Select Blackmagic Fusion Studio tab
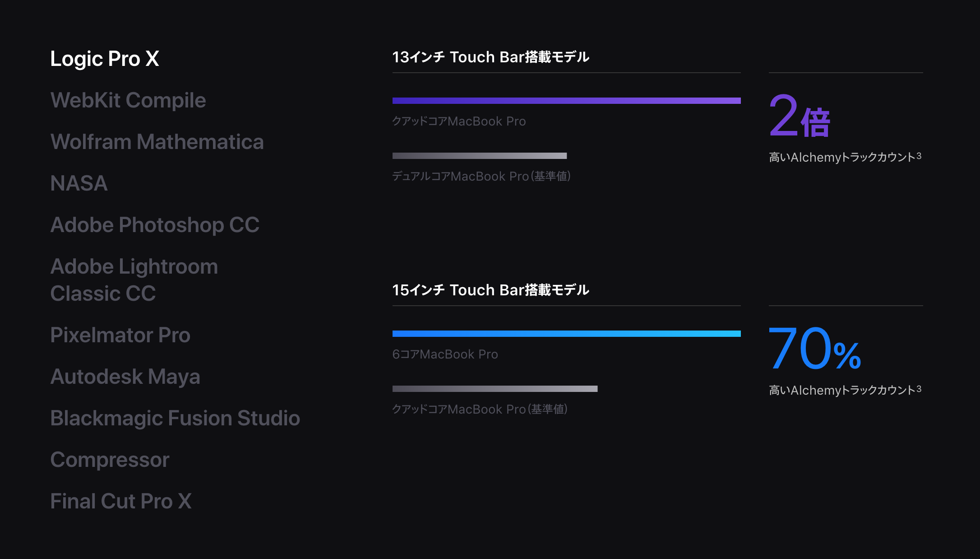The image size is (980, 559). (175, 418)
